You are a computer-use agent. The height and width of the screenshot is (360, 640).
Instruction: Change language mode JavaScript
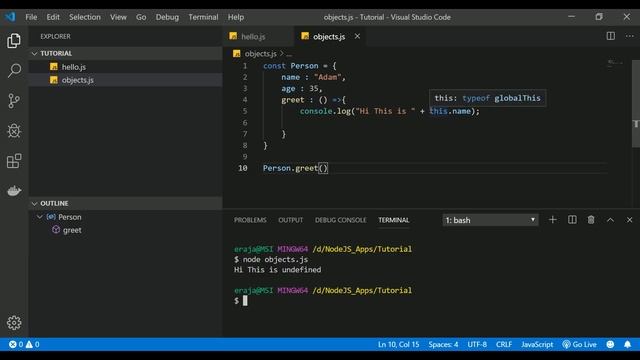(x=537, y=344)
